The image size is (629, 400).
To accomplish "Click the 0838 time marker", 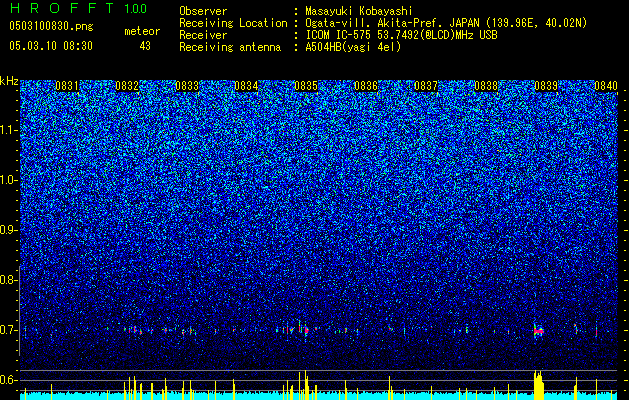I will click(x=486, y=86).
